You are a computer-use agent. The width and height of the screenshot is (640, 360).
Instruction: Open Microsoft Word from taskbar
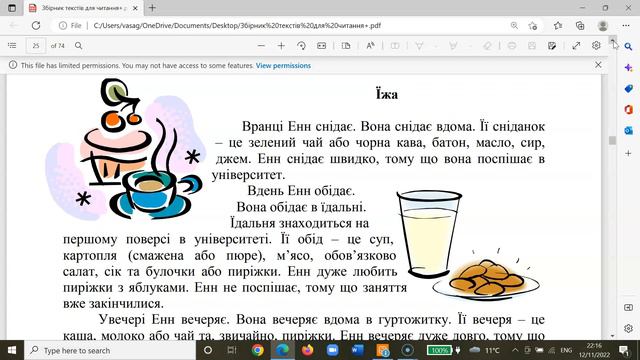pyautogui.click(x=358, y=350)
